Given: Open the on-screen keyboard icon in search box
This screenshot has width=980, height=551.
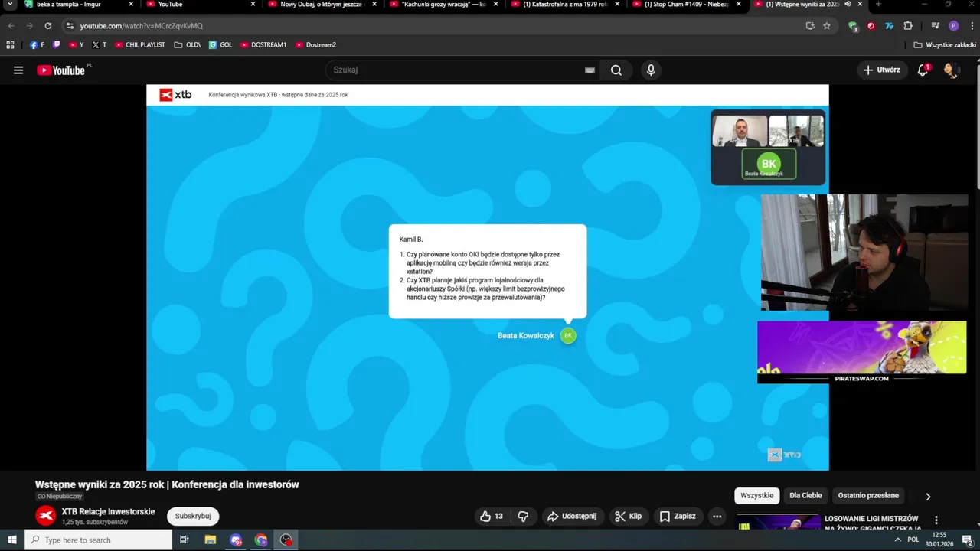Looking at the screenshot, I should [590, 70].
